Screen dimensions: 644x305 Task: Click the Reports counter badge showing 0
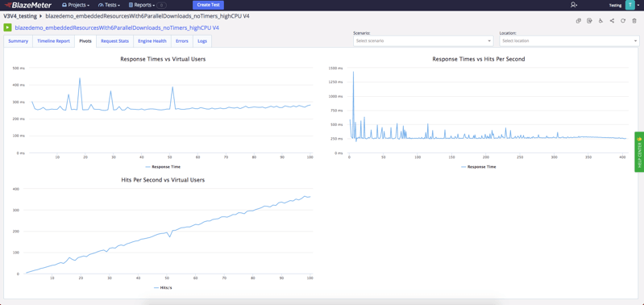(x=161, y=6)
